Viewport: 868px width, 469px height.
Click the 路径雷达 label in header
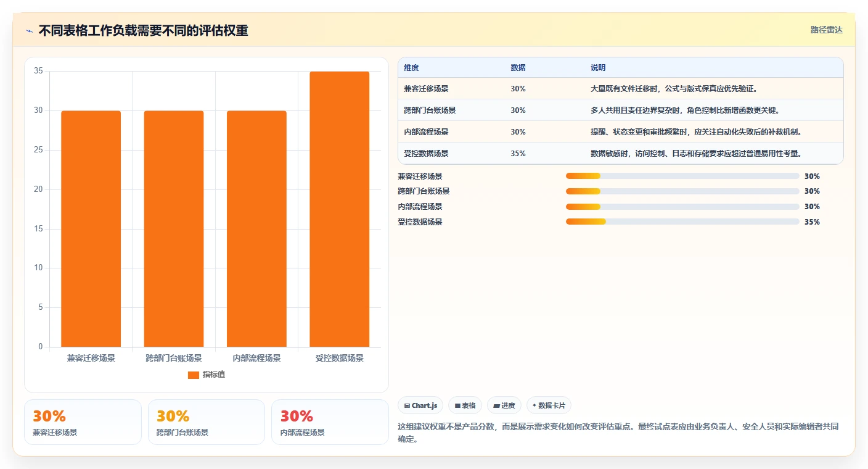(x=826, y=30)
